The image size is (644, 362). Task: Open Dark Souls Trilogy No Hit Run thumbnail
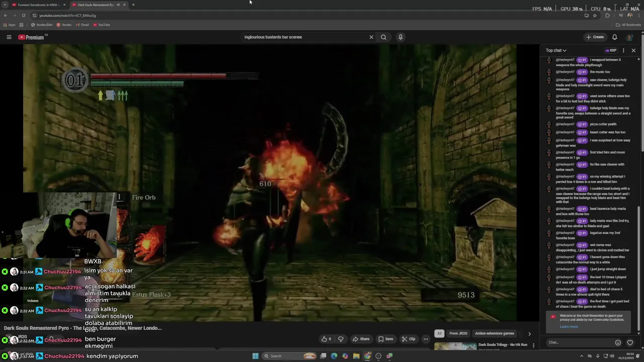(455, 346)
